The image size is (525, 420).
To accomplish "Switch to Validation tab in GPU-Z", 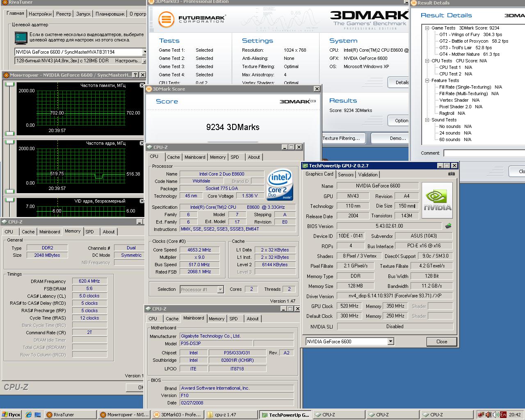I will pyautogui.click(x=368, y=175).
